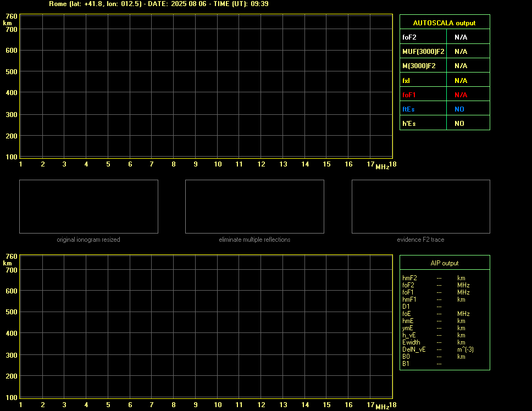This screenshot has height=411, width=532.
Task: Click the Rome date and time header text
Action: [x=159, y=4]
